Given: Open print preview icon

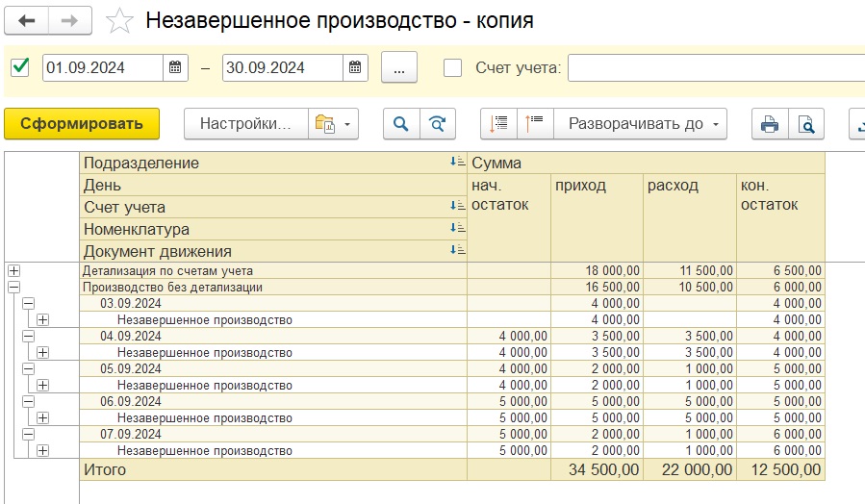Looking at the screenshot, I should [806, 123].
